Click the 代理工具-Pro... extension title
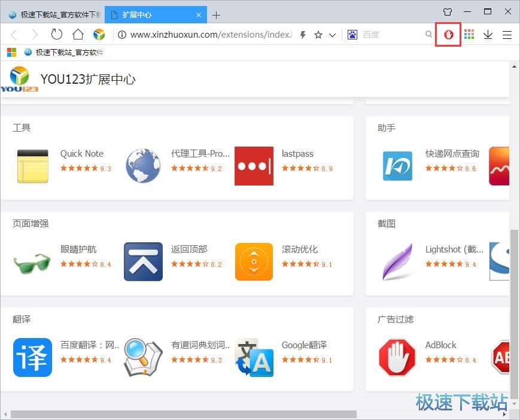 pos(200,154)
